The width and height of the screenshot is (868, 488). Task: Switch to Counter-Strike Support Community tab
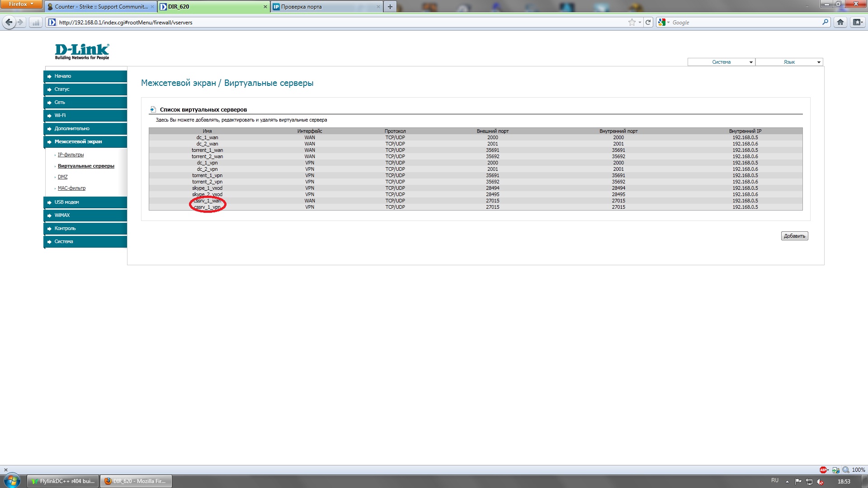tap(101, 7)
